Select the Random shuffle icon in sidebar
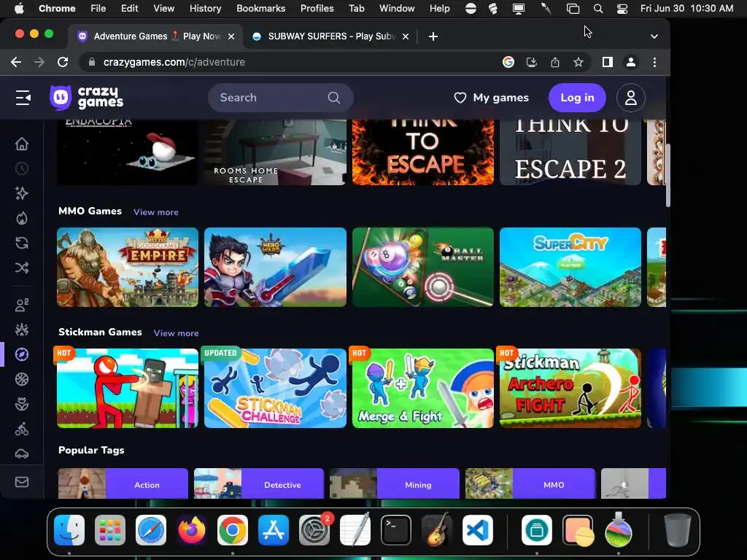This screenshot has height=560, width=747. click(22, 268)
